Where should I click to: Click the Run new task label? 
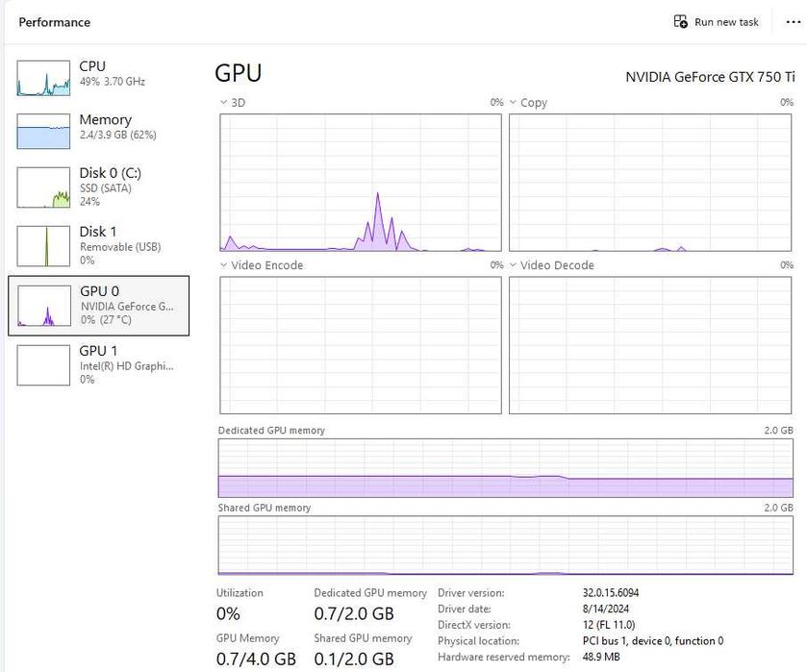(726, 22)
